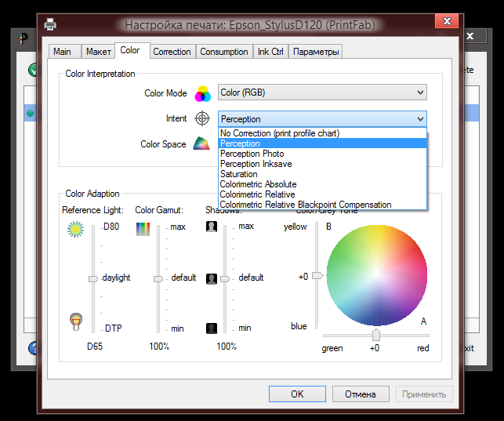This screenshot has width=504, height=421.
Task: Click the Отмена button
Action: 361,394
